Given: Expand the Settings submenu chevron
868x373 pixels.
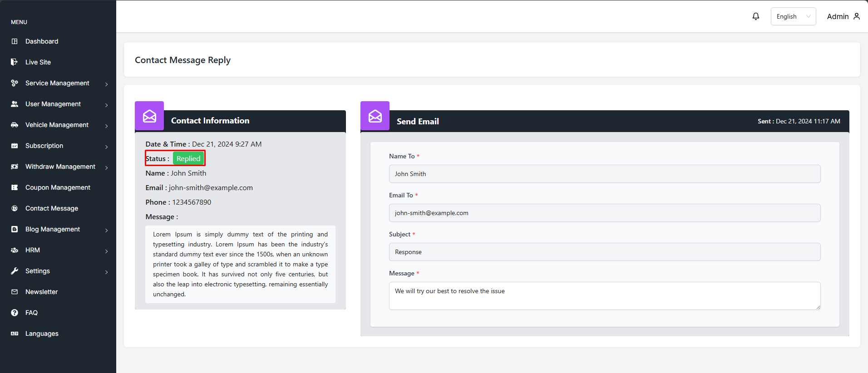Looking at the screenshot, I should click(107, 272).
